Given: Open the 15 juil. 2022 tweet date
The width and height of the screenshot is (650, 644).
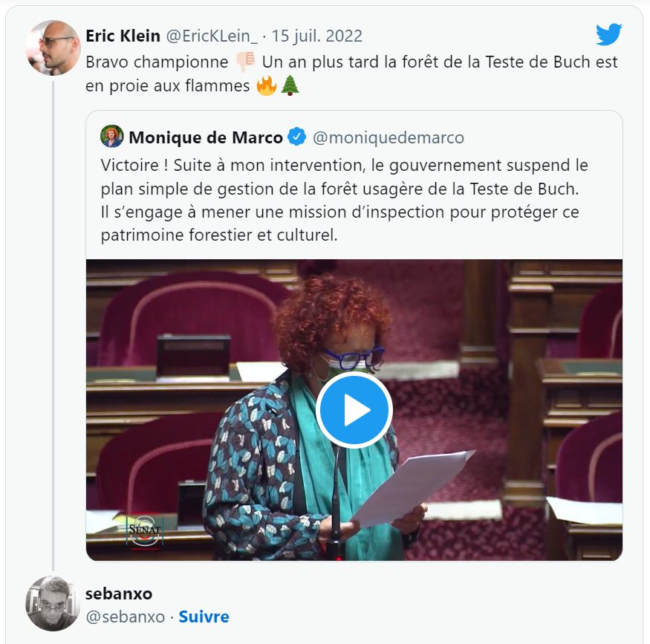Looking at the screenshot, I should point(316,36).
